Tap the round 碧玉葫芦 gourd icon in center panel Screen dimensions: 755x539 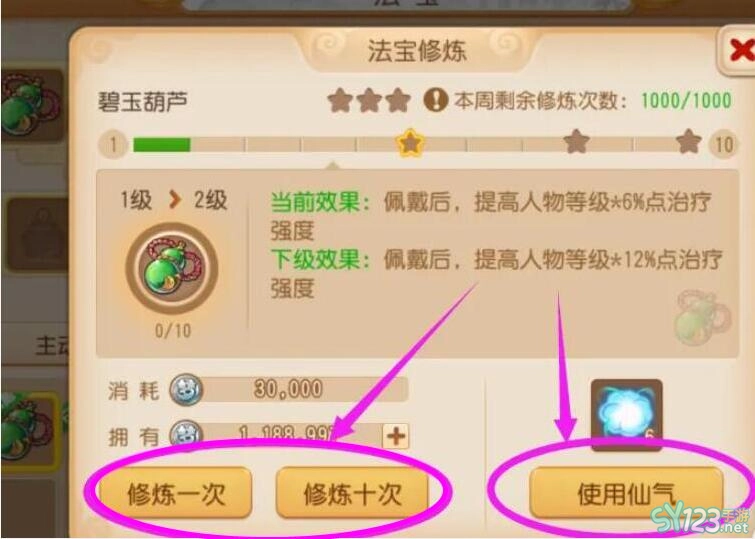click(172, 268)
